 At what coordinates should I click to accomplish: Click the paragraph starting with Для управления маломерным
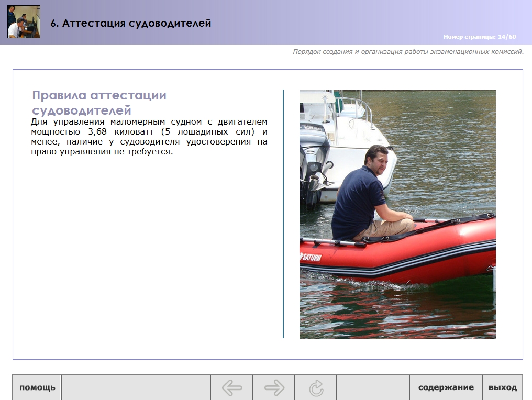coord(149,136)
